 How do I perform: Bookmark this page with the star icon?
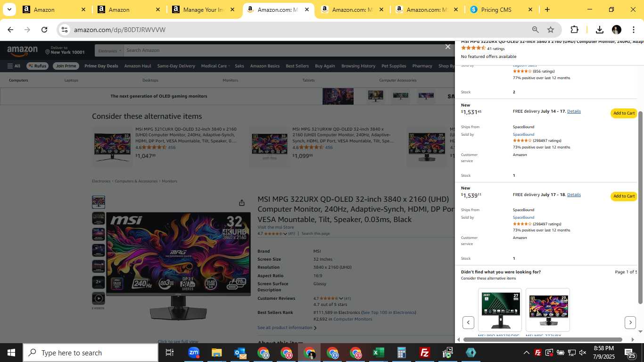click(551, 30)
